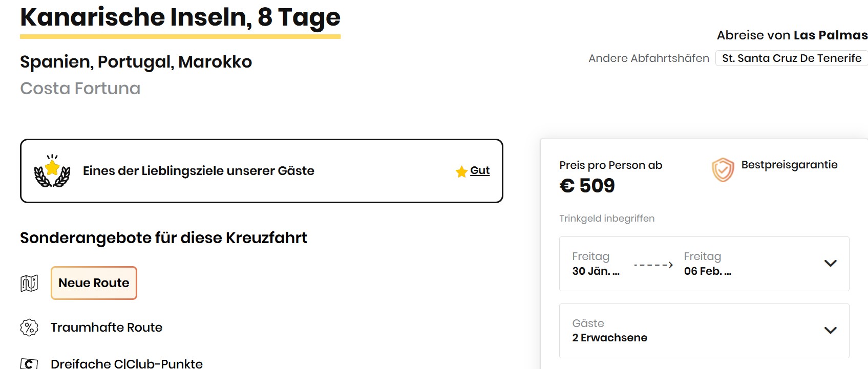This screenshot has height=369, width=868.
Task: Click the percent badge icon before Traumhafte Route
Action: click(29, 327)
